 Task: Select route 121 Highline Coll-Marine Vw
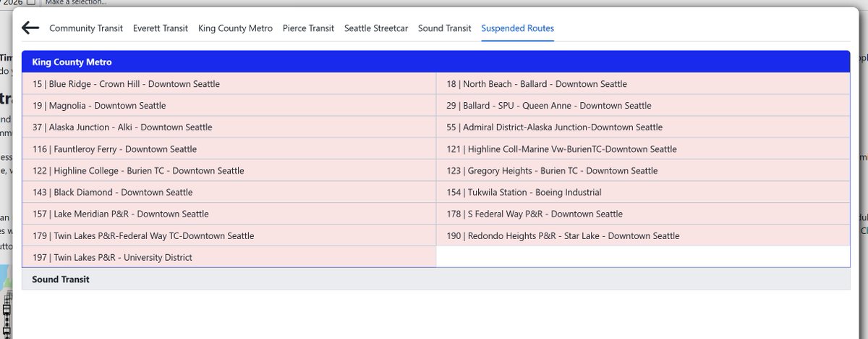click(x=643, y=149)
